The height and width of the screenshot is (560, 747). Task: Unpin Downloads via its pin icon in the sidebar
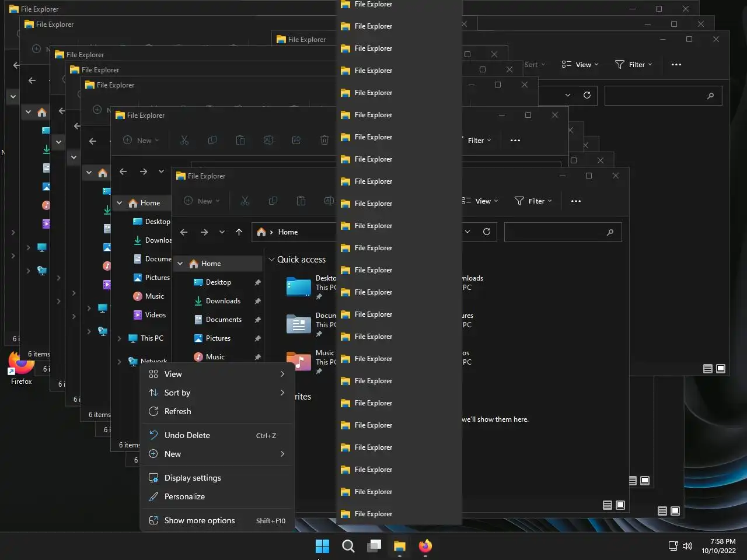257,301
